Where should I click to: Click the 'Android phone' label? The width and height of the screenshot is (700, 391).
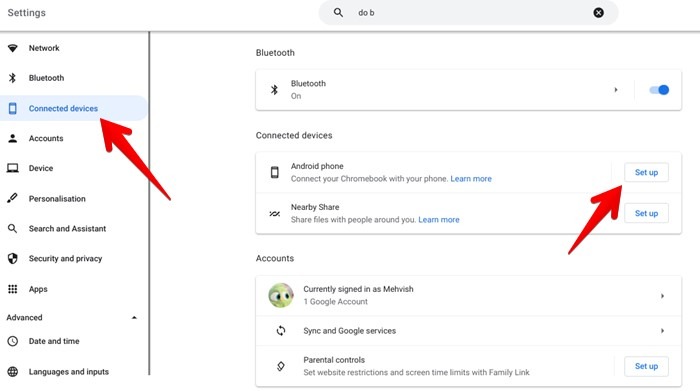coord(317,166)
